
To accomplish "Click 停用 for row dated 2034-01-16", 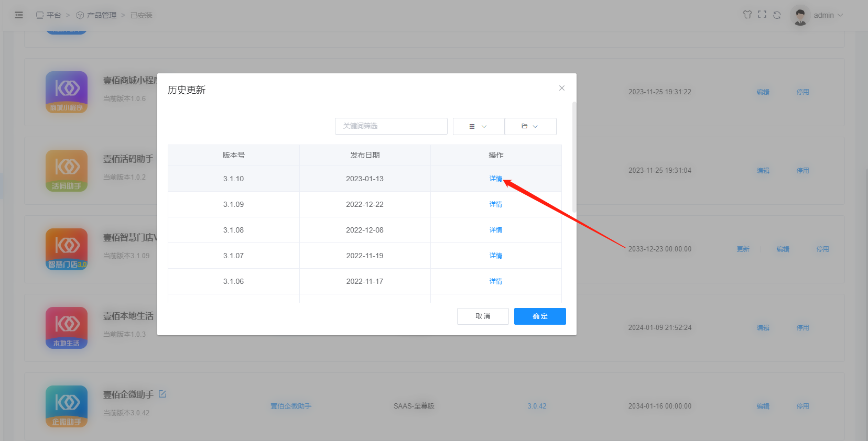I will (x=803, y=406).
